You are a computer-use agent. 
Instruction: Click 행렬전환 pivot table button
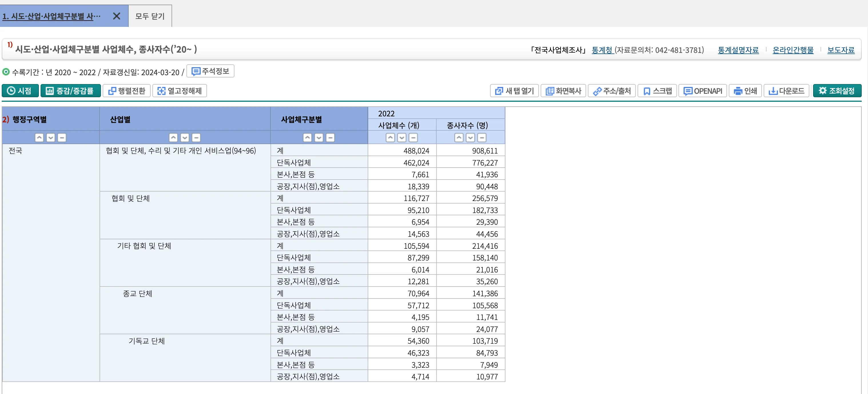click(127, 91)
